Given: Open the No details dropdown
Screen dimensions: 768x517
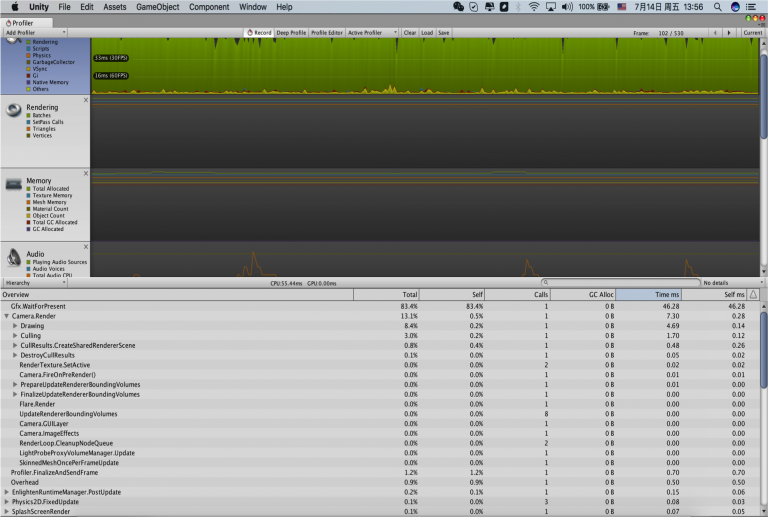Looking at the screenshot, I should [x=733, y=283].
